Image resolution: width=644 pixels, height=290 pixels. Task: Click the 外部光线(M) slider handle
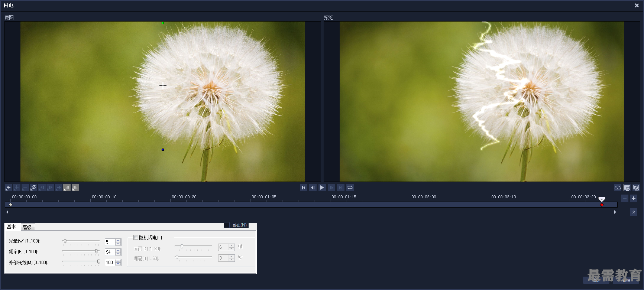point(98,262)
